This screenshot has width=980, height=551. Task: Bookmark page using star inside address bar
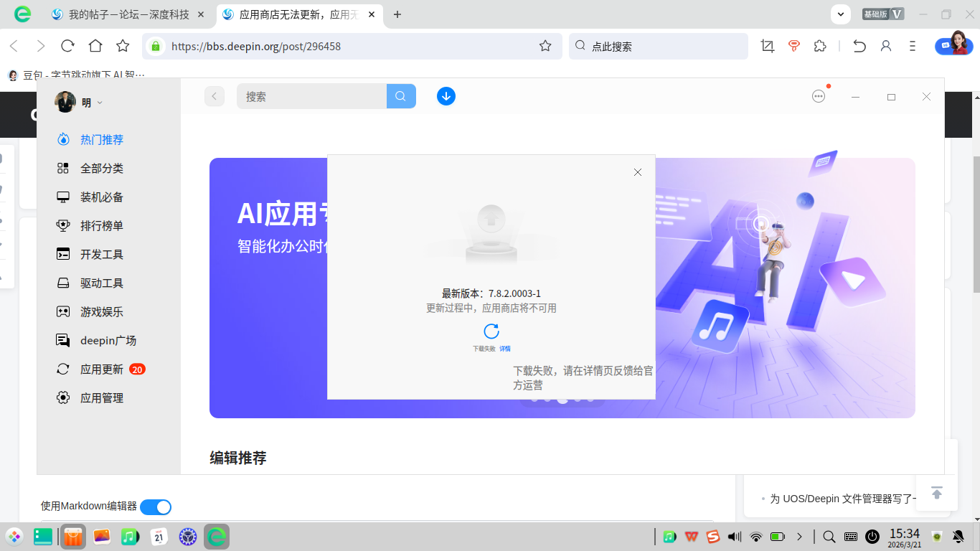(x=545, y=46)
